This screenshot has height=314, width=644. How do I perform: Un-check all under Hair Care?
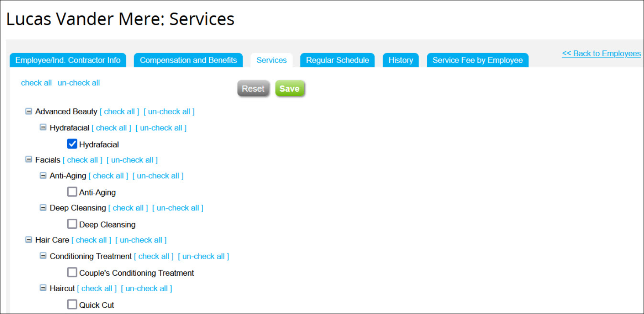[x=141, y=240]
